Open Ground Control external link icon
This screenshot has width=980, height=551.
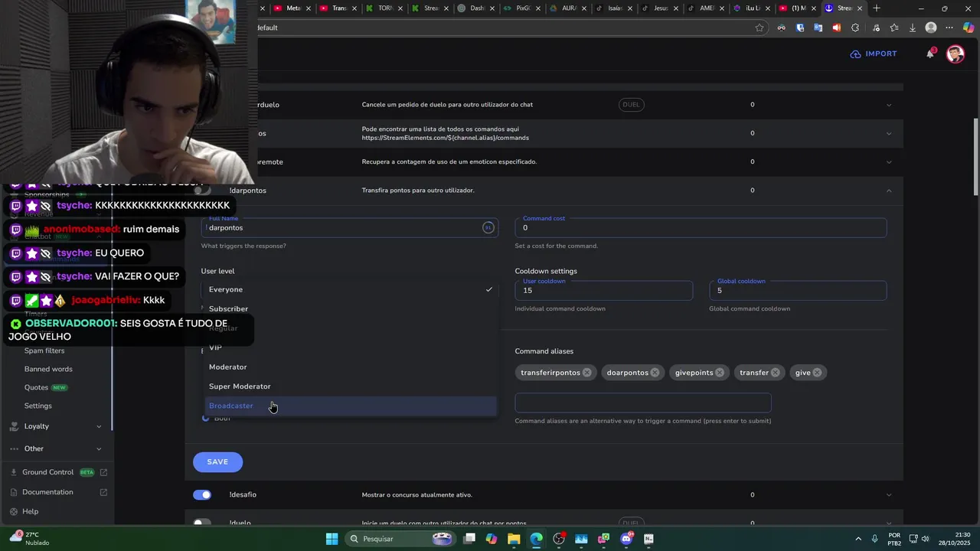click(x=103, y=472)
